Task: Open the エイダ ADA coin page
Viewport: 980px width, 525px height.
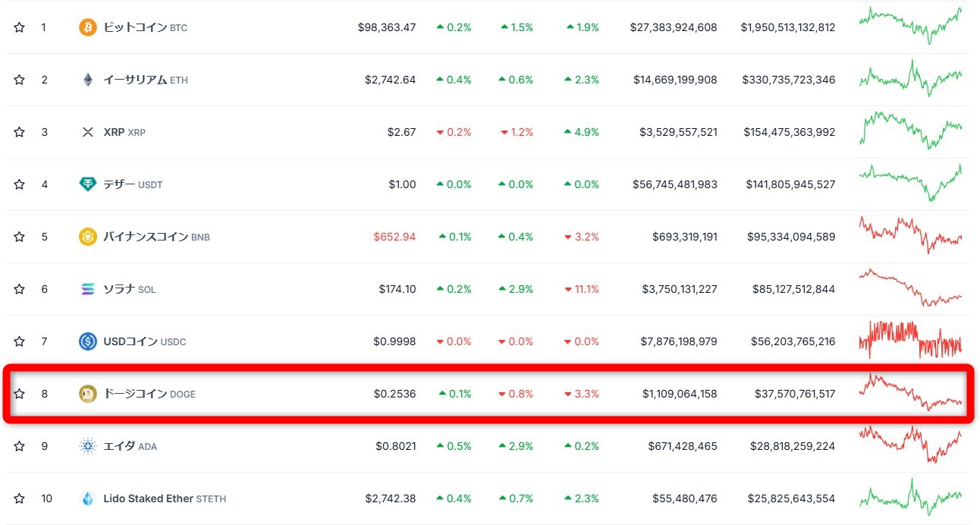Action: [x=130, y=446]
